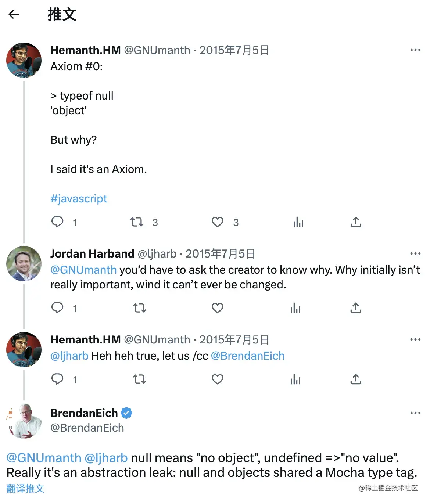Share the Axiom #0 tweet
Screen dimensions: 430x504
click(x=356, y=222)
